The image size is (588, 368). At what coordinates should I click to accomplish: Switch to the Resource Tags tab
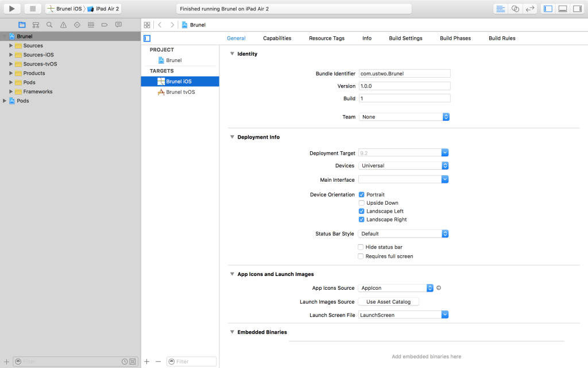(327, 39)
